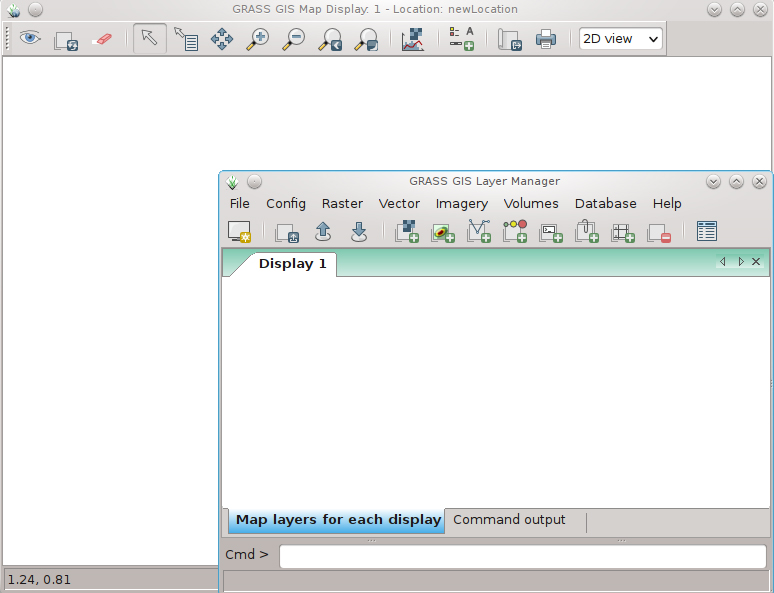Click the GRASS icon in Map Display title bar
This screenshot has height=593, width=774.
click(x=13, y=10)
